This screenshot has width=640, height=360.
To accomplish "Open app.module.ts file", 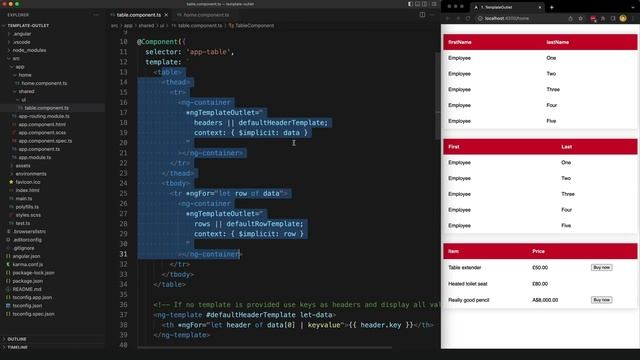I will point(35,157).
